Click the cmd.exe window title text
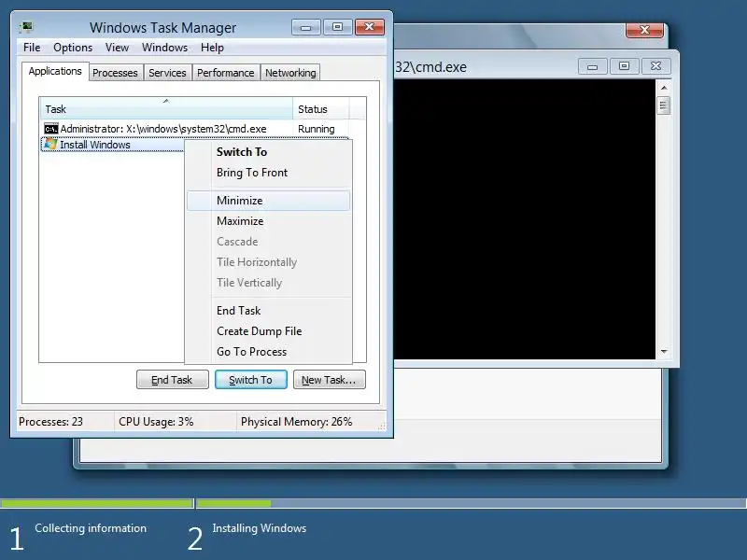 (x=430, y=67)
